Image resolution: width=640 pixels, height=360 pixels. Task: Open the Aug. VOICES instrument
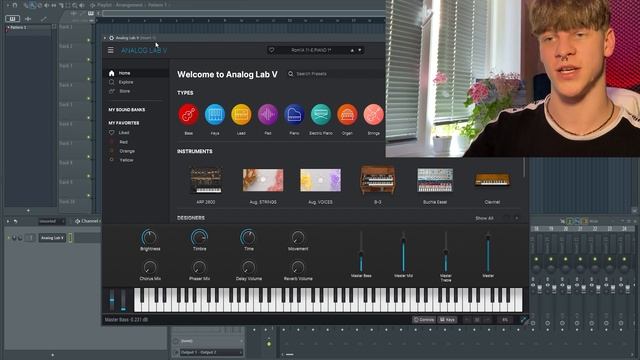320,180
